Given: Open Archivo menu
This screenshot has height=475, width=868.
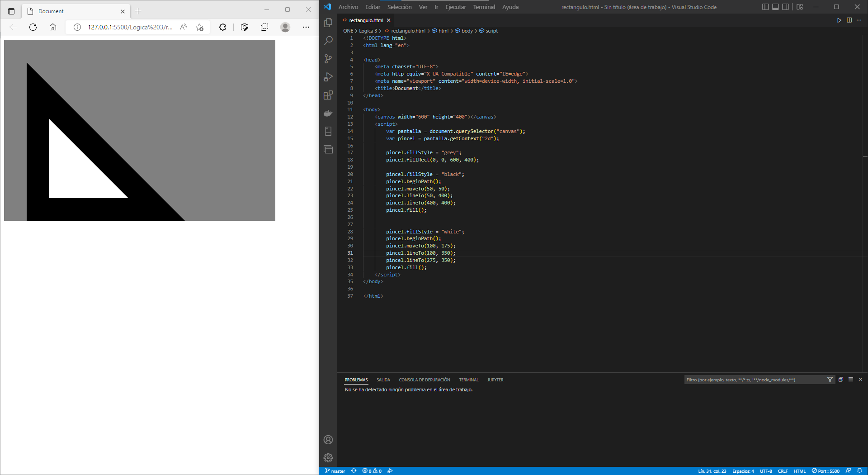Looking at the screenshot, I should pos(348,7).
